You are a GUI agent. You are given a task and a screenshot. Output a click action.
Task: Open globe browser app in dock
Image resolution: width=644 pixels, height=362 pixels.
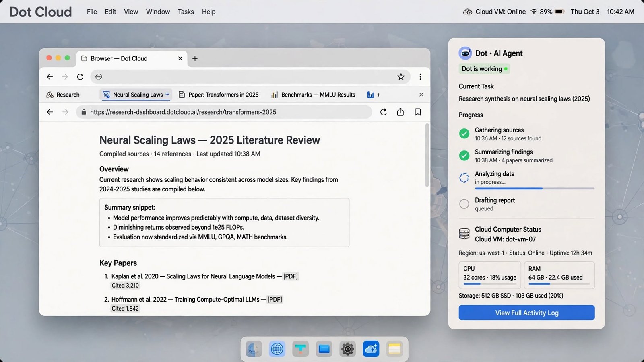(x=277, y=349)
